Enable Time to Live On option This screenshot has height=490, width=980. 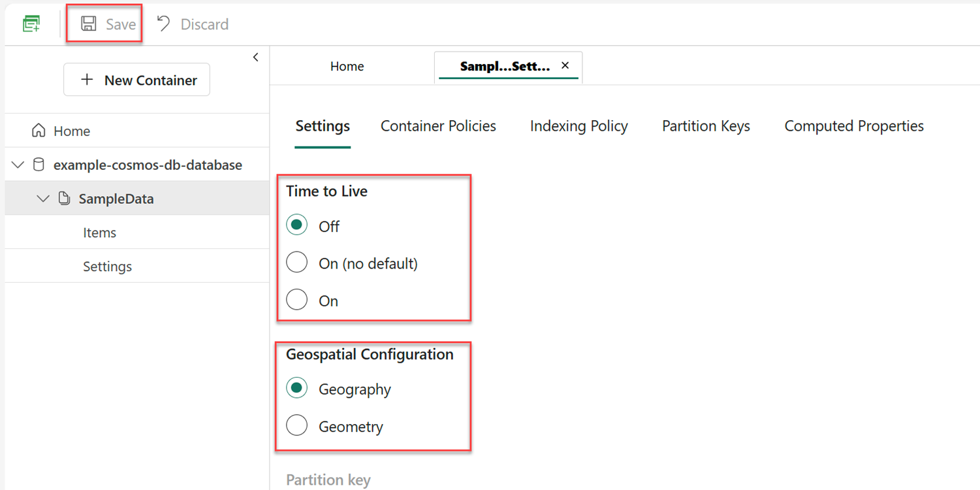[x=297, y=300]
